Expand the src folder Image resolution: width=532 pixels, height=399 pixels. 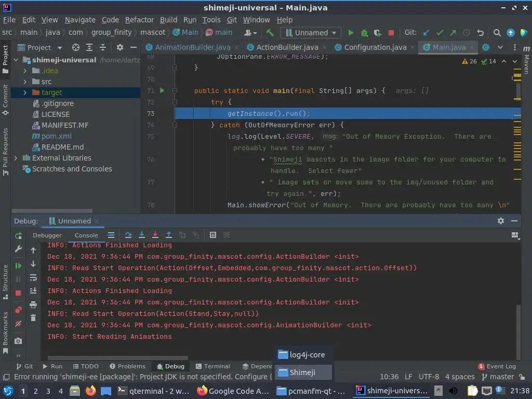tap(25, 82)
